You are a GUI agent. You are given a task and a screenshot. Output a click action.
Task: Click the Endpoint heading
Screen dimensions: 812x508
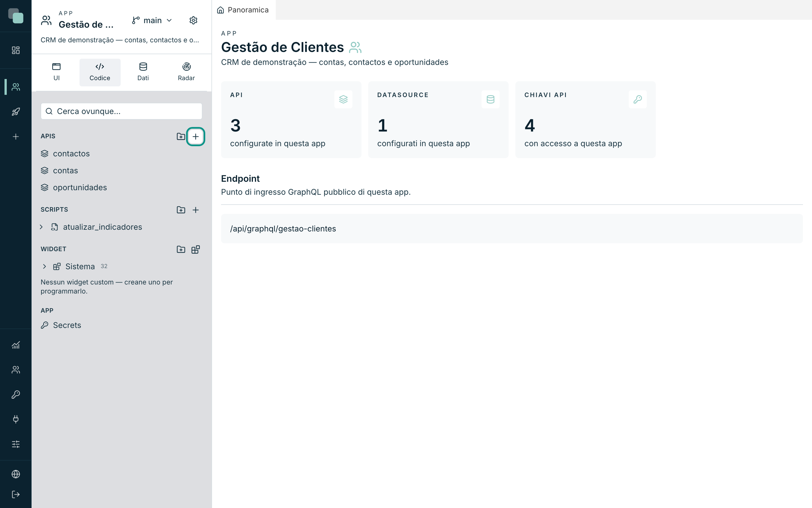[x=240, y=179]
